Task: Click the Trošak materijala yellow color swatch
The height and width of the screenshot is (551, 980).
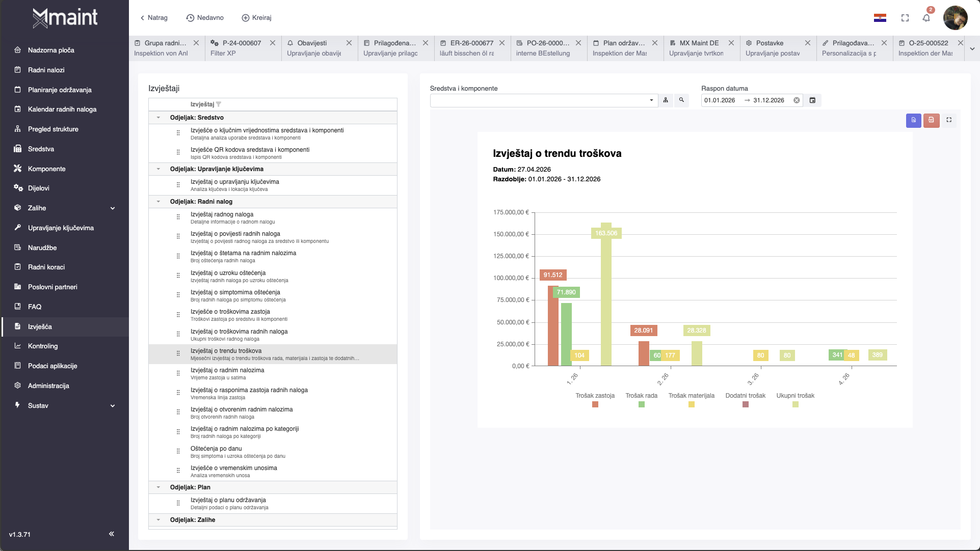Action: pyautogui.click(x=691, y=404)
